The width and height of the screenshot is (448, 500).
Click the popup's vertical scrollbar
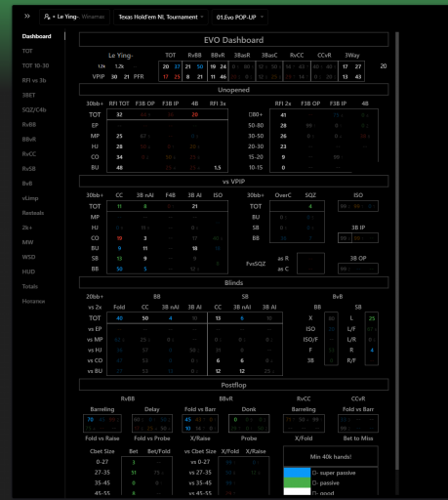(397, 251)
